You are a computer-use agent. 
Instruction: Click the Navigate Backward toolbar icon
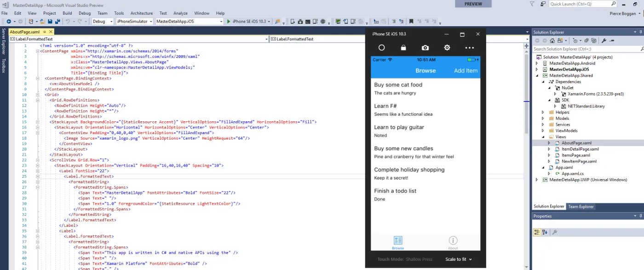pyautogui.click(x=9, y=22)
